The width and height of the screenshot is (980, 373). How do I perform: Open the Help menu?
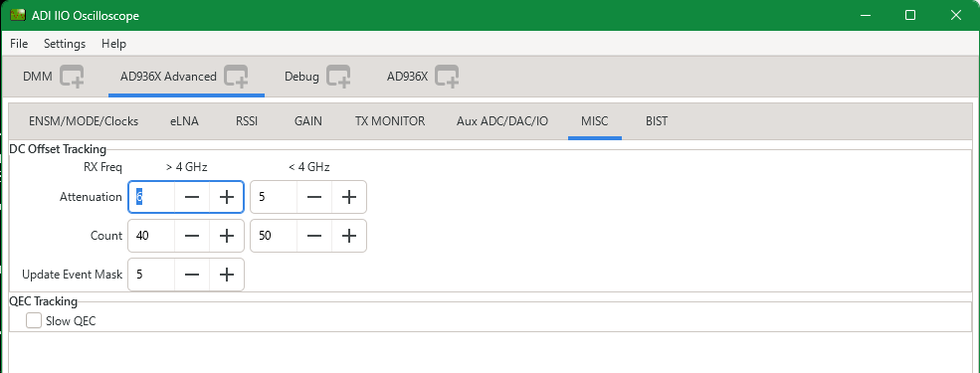(113, 44)
